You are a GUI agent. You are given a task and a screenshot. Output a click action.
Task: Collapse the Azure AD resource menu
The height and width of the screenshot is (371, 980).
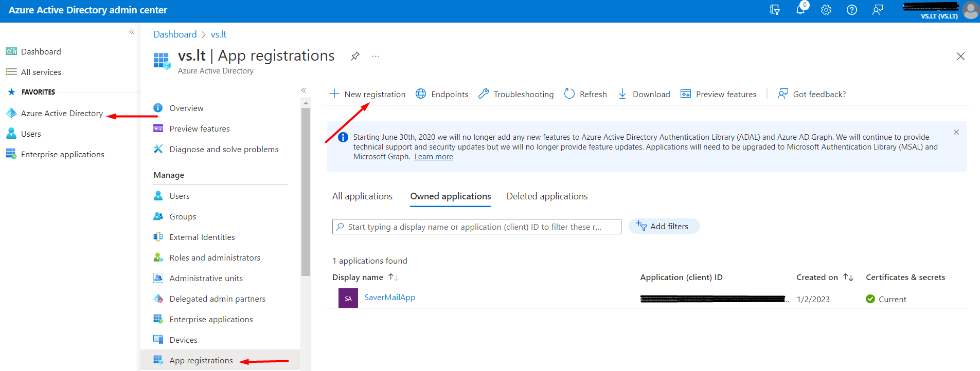pyautogui.click(x=304, y=90)
